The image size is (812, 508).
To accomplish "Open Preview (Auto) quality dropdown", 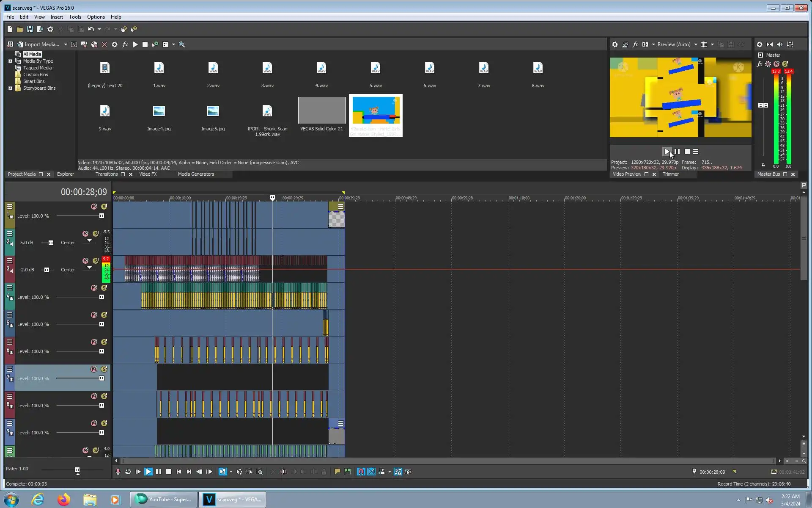I will pyautogui.click(x=696, y=44).
